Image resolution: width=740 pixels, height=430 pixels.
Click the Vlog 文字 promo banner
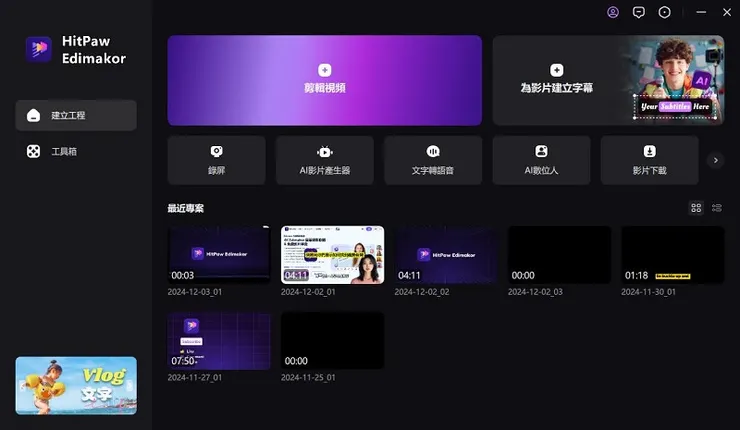[x=76, y=386]
